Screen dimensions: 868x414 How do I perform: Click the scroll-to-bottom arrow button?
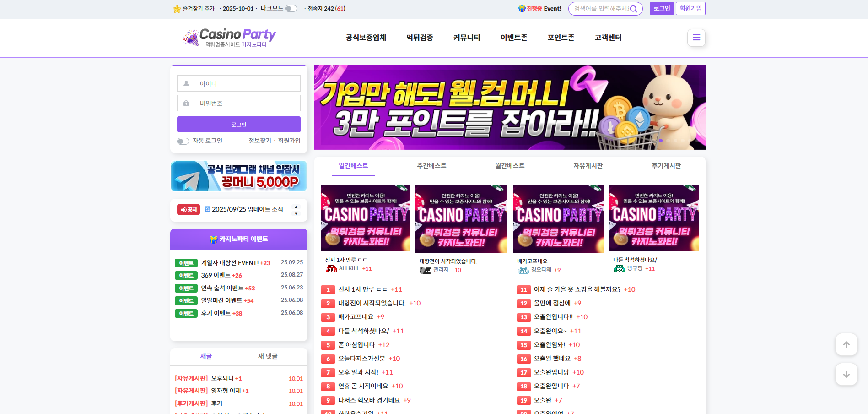(846, 374)
